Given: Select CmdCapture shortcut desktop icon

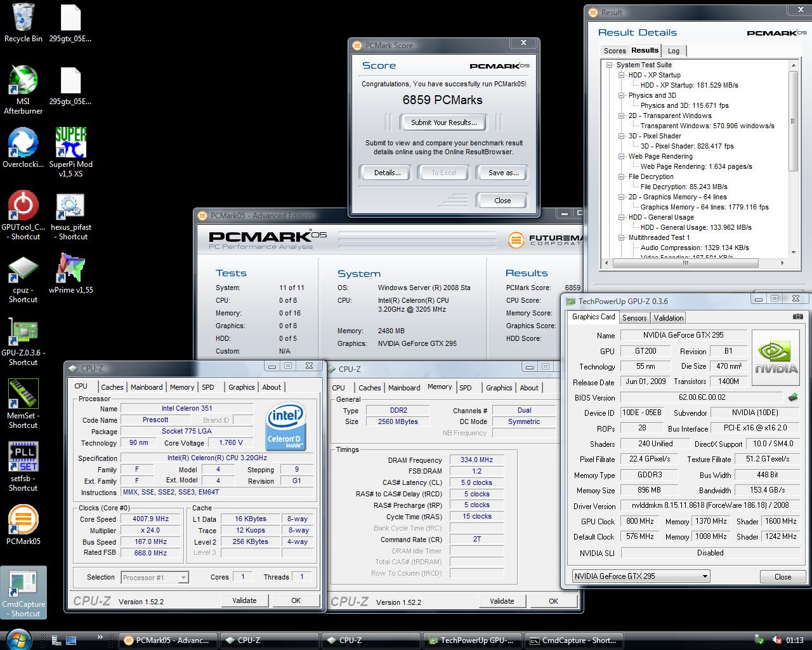Looking at the screenshot, I should (x=23, y=593).
